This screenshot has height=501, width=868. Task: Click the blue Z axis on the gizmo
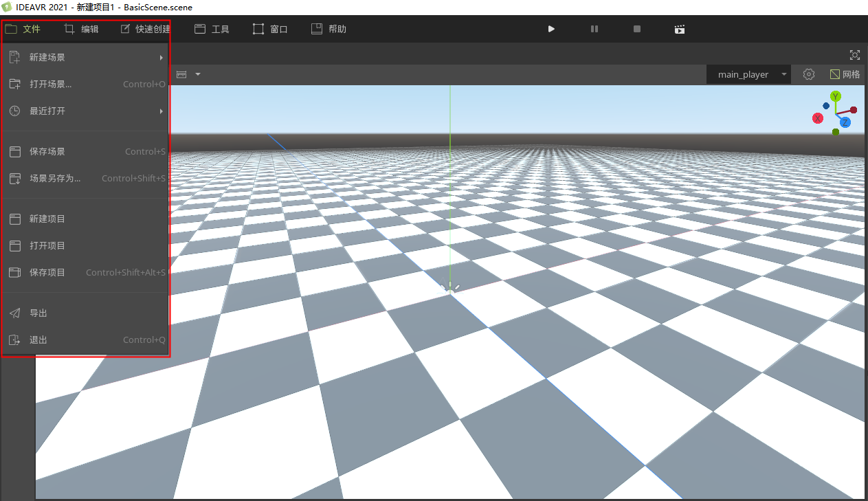click(x=845, y=122)
